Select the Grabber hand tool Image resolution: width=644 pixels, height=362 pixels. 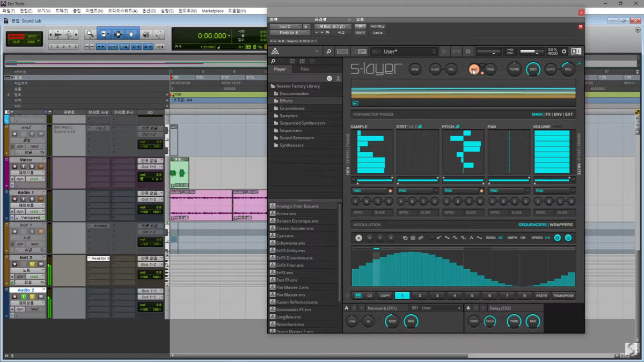click(131, 34)
